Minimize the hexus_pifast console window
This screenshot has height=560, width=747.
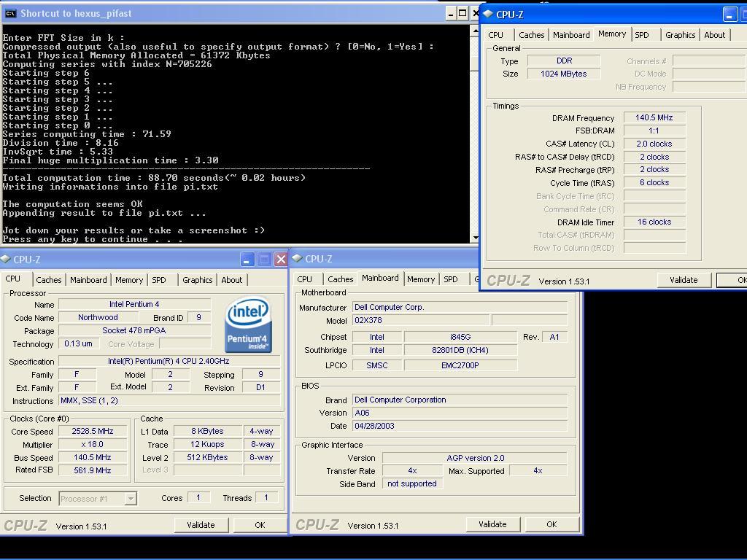[x=451, y=13]
